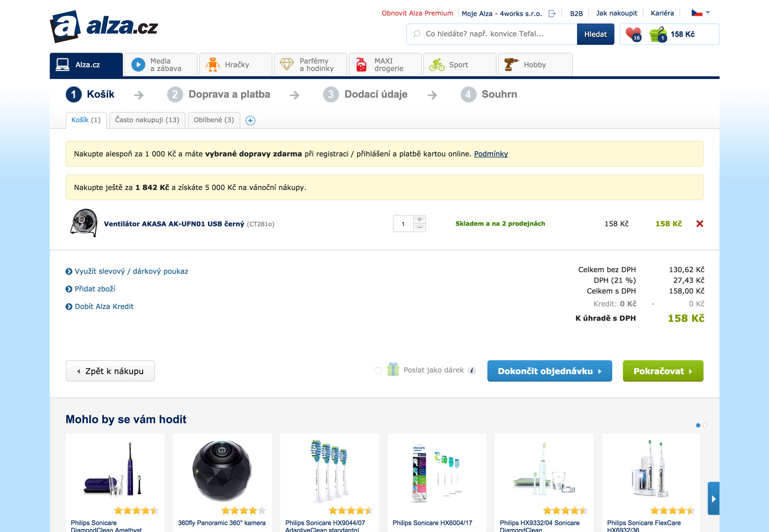Open the alza.cz logo homepage
The height and width of the screenshot is (532, 769).
click(x=104, y=26)
